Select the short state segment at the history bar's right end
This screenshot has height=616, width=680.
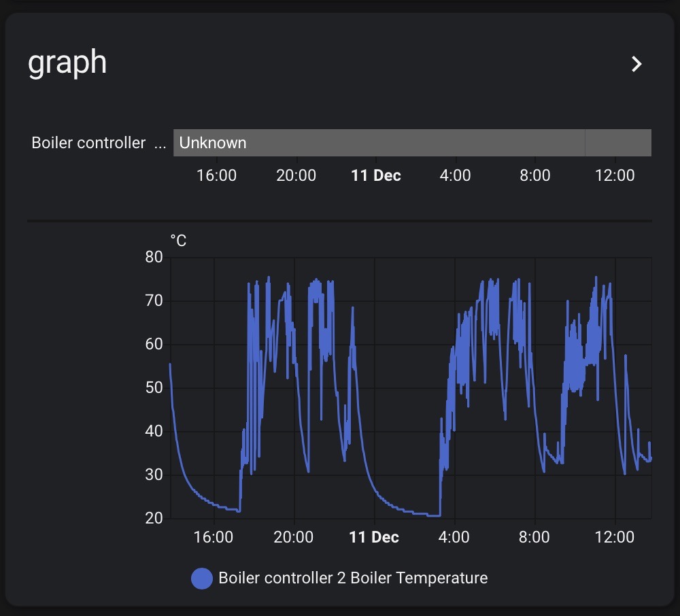coord(618,143)
